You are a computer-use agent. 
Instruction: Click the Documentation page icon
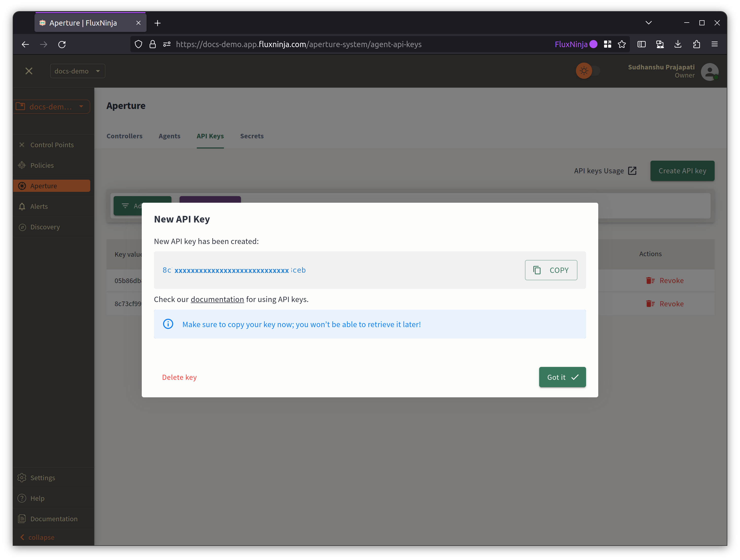tap(22, 518)
